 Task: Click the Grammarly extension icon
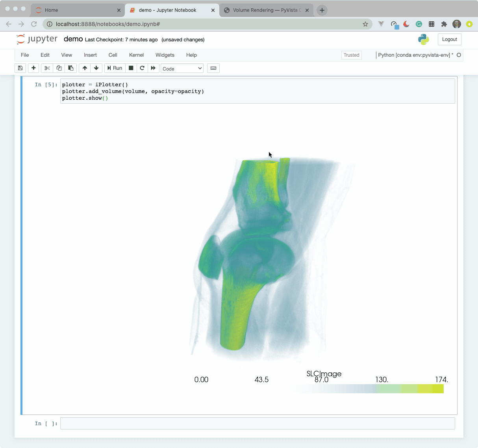pyautogui.click(x=419, y=24)
